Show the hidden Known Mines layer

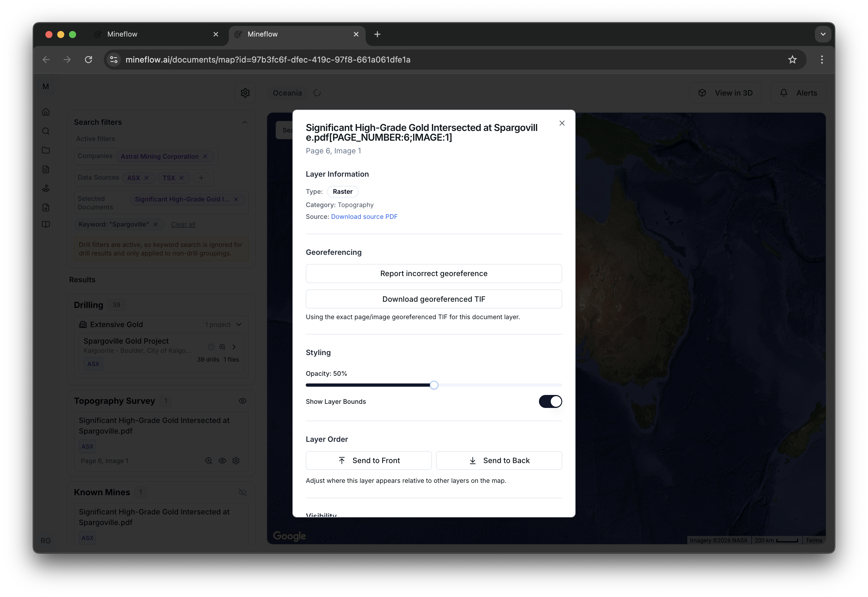[243, 492]
